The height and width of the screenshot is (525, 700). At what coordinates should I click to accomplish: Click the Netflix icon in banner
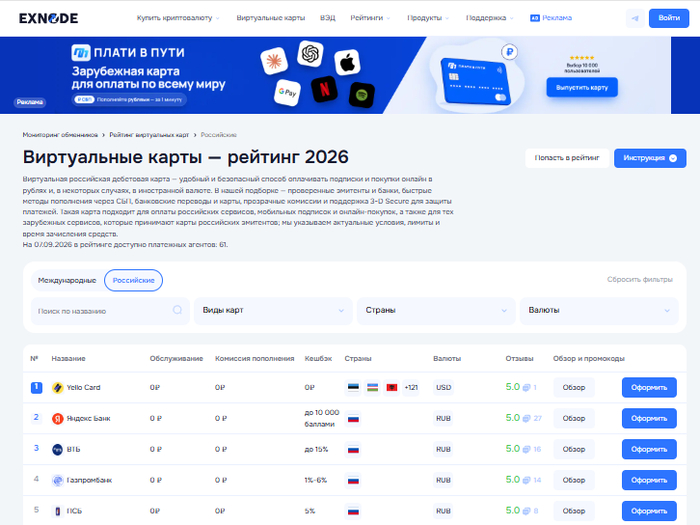(x=324, y=89)
